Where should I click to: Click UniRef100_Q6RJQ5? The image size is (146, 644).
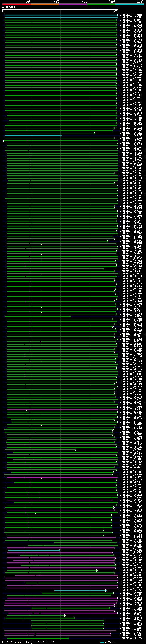point(131,575)
